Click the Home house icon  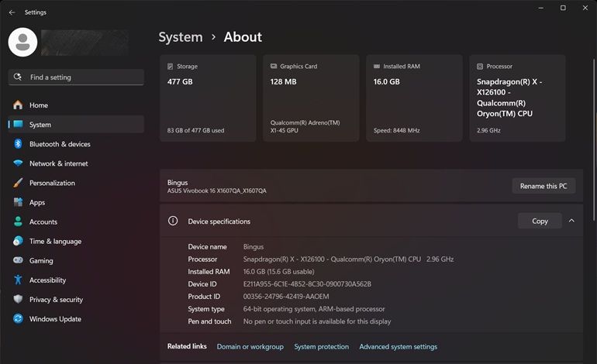coord(18,105)
